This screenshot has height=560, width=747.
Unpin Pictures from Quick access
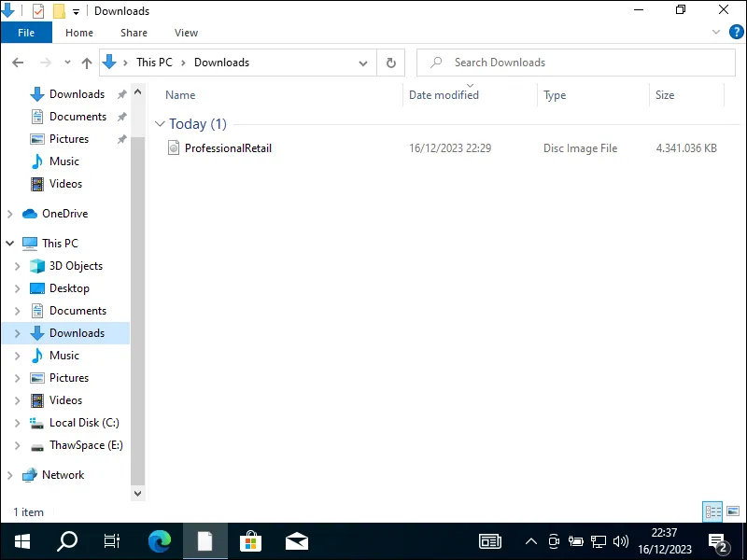click(121, 138)
